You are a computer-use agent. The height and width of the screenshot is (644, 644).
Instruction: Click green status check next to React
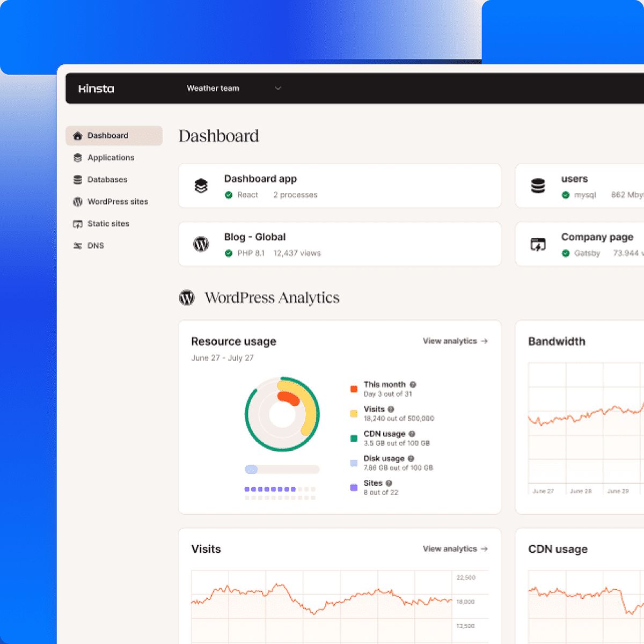[229, 195]
